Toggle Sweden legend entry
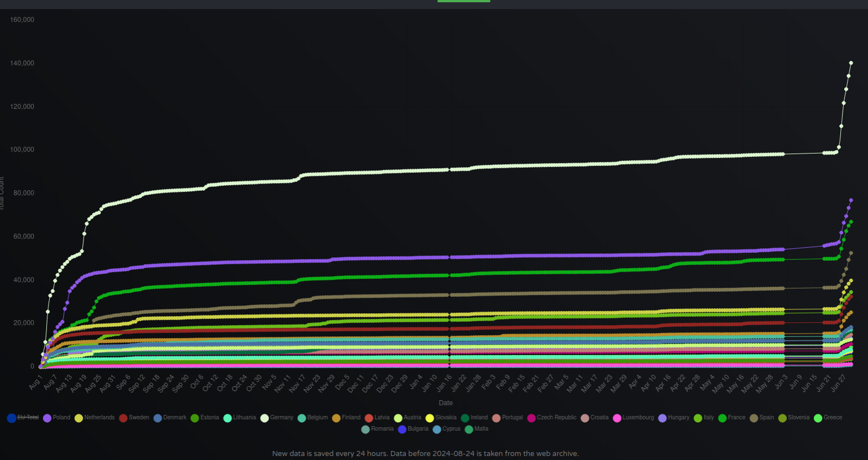Image resolution: width=868 pixels, height=460 pixels. (134, 418)
